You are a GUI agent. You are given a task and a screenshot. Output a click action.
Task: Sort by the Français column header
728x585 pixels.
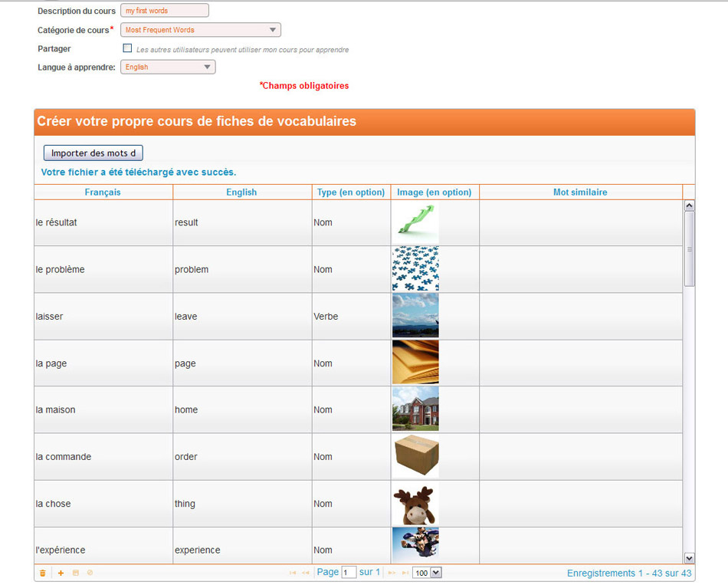click(103, 192)
